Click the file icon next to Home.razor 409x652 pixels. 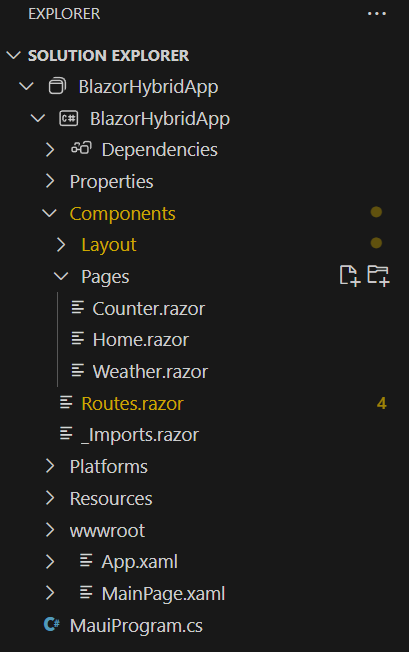pyautogui.click(x=78, y=339)
